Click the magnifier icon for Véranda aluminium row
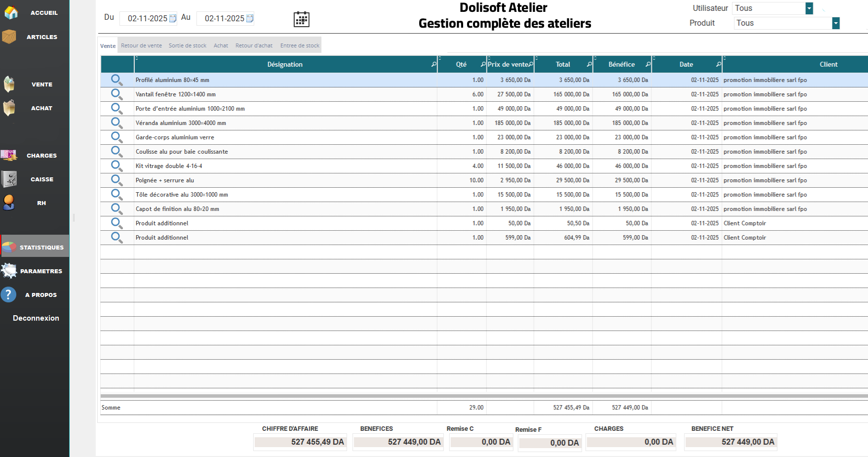 click(117, 123)
